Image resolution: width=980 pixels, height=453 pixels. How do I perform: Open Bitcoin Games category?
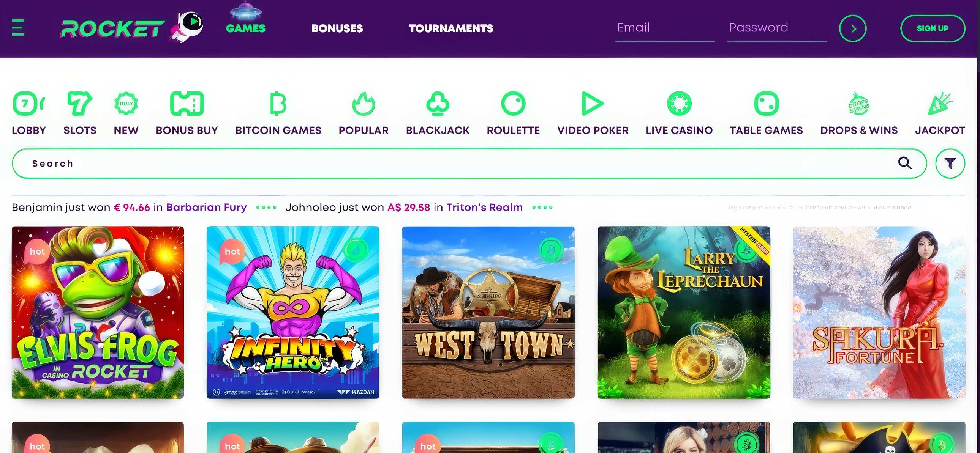coord(278,113)
